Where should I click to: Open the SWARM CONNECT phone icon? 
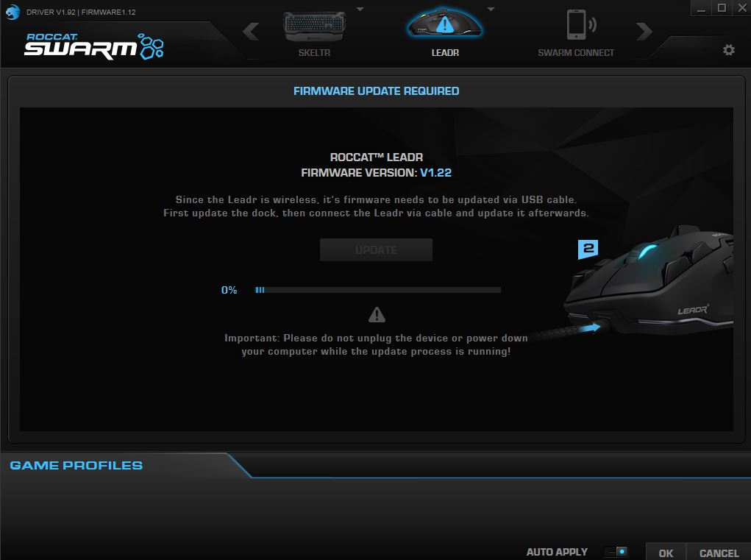(575, 24)
